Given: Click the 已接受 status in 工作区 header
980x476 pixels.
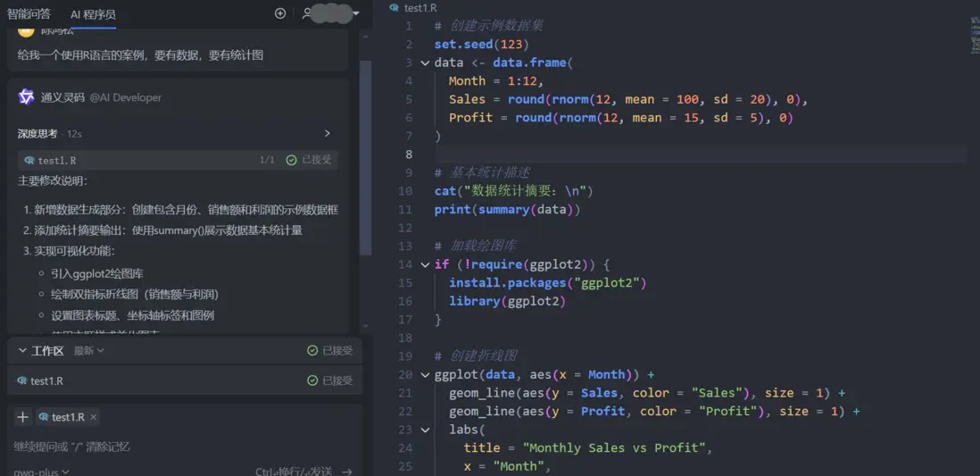Looking at the screenshot, I should (x=330, y=351).
